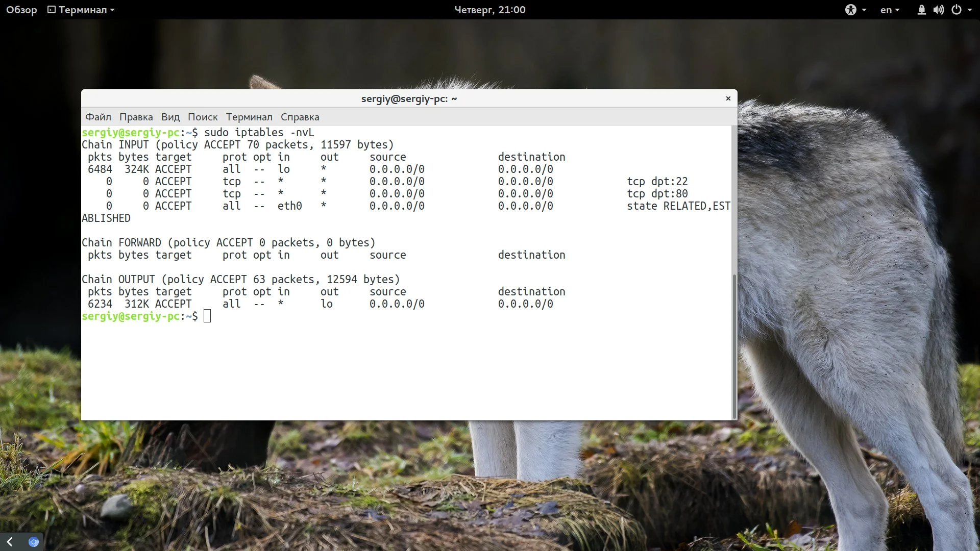Click the wired network status icon
This screenshot has height=551, width=980.
[x=921, y=10]
